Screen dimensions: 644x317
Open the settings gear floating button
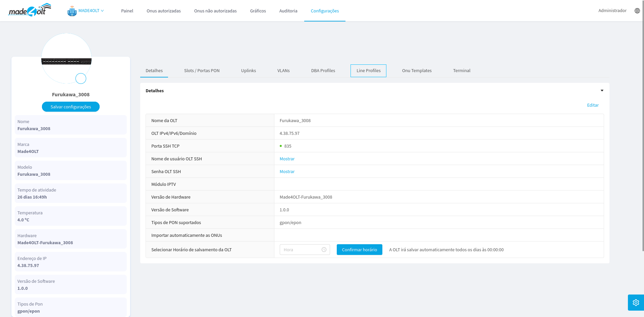pyautogui.click(x=636, y=303)
